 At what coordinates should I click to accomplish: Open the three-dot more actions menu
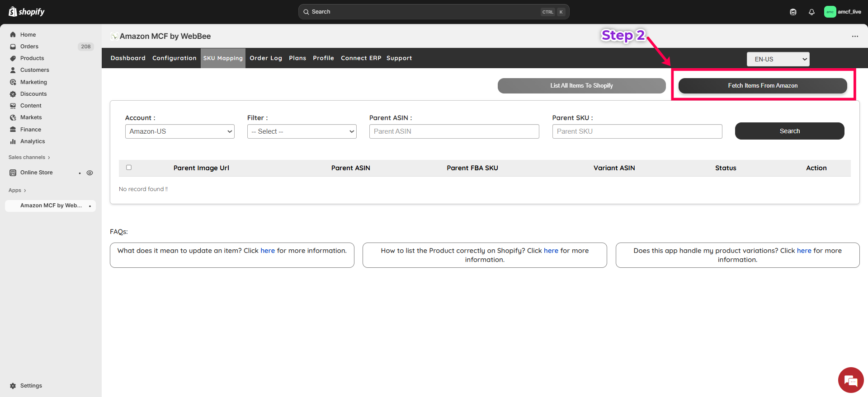pyautogui.click(x=855, y=36)
